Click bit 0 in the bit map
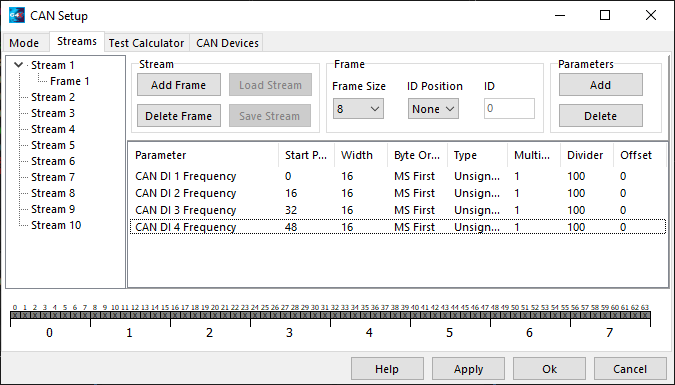The height and width of the screenshot is (385, 675). point(15,315)
